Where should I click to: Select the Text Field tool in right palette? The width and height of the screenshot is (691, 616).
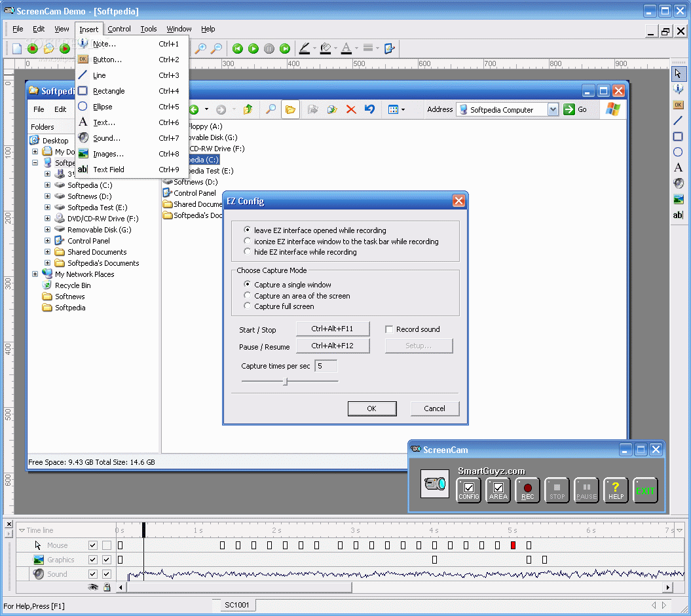click(x=678, y=215)
